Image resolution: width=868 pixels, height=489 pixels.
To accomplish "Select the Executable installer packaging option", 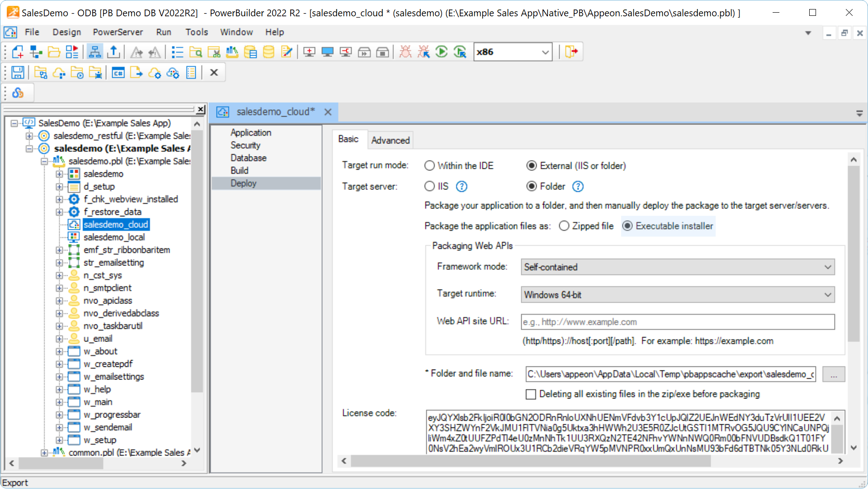I will (627, 226).
